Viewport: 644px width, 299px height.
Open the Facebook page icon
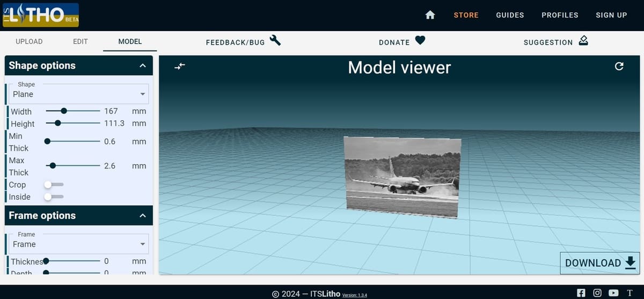pos(581,293)
